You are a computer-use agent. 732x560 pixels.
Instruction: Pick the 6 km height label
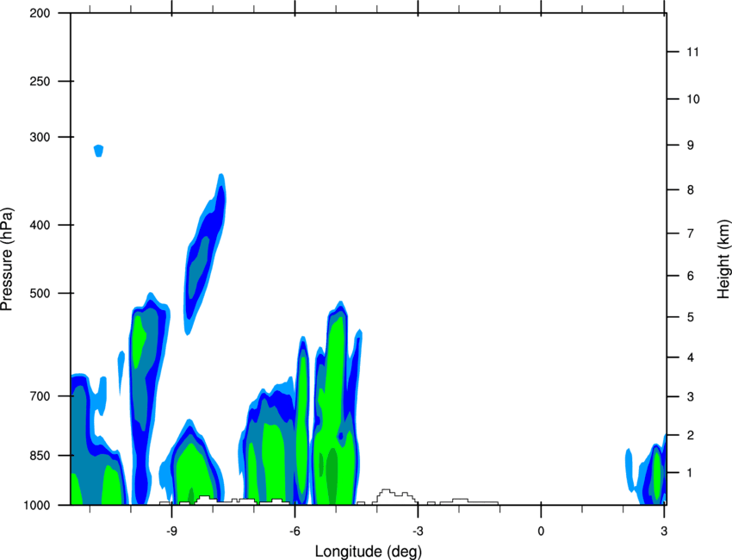pos(690,276)
